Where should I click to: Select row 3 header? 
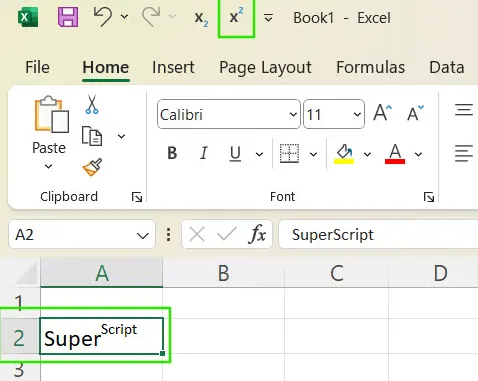pos(19,368)
